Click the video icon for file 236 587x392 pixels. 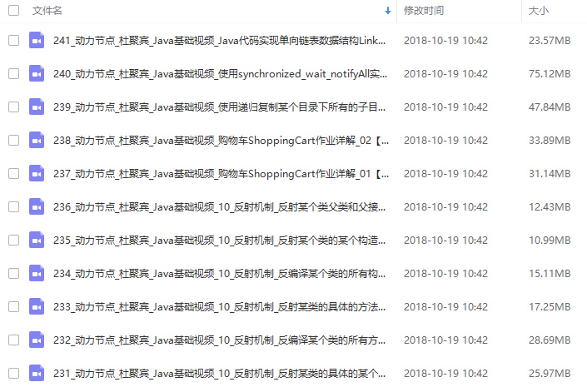[37, 207]
